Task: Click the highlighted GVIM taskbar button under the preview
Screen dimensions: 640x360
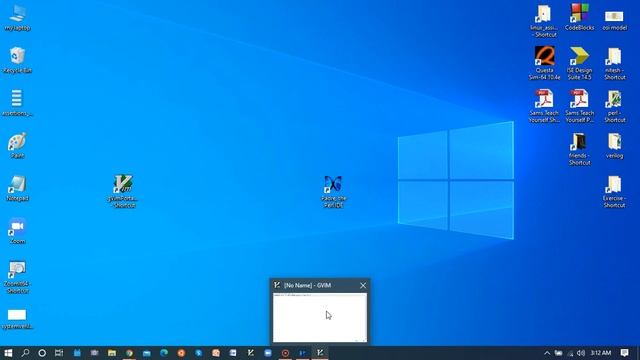Action: [320, 353]
